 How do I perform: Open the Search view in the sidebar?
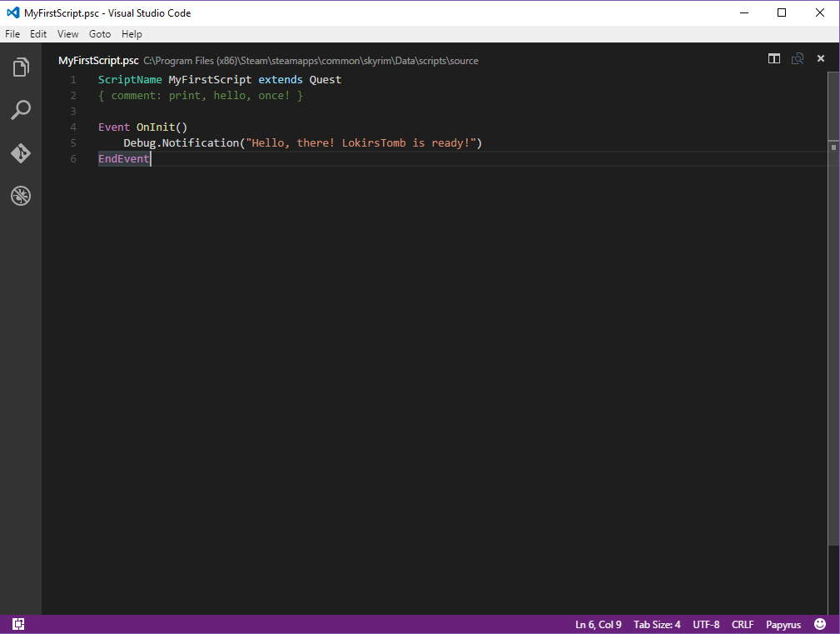click(21, 111)
